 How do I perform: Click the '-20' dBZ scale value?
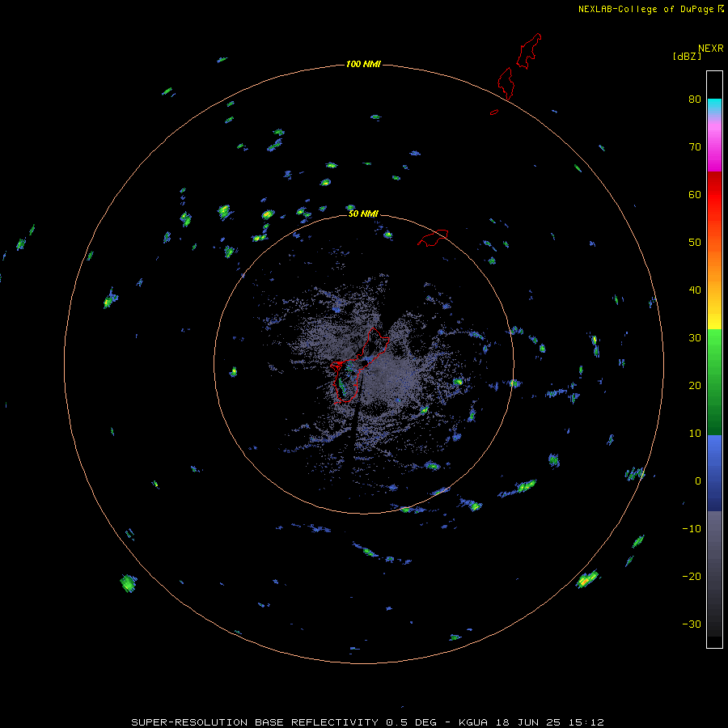pyautogui.click(x=692, y=576)
